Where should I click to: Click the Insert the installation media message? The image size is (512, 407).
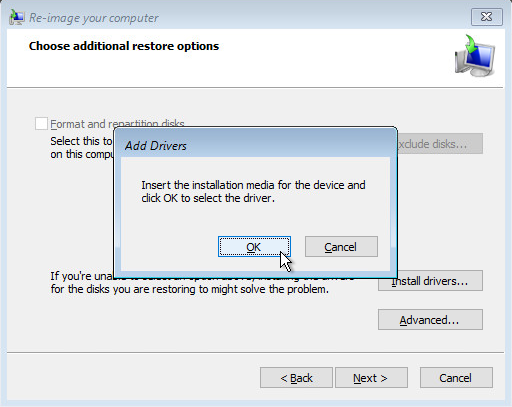[253, 191]
